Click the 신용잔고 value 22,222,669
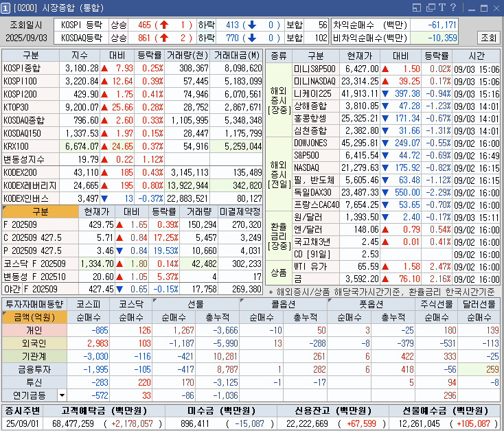The image size is (504, 431). click(x=307, y=423)
